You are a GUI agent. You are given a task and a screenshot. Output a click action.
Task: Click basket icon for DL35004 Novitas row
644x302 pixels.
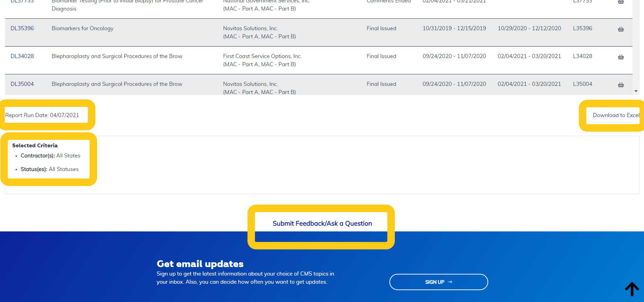pos(621,85)
